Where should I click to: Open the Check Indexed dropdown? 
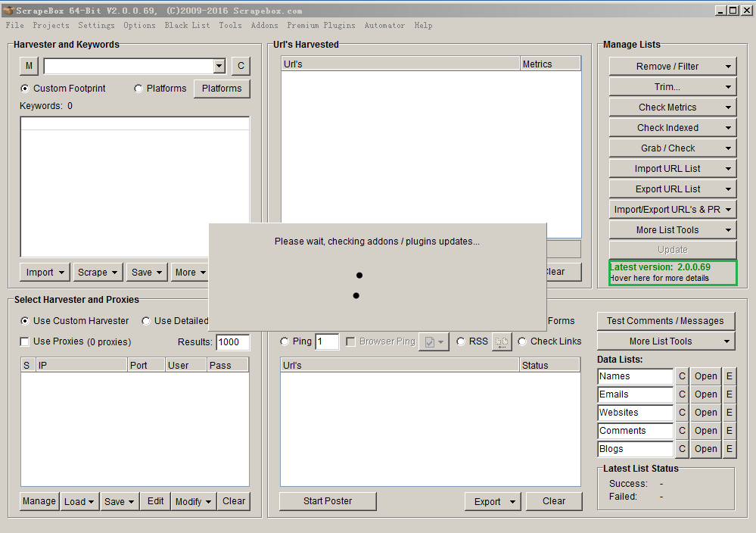(673, 128)
